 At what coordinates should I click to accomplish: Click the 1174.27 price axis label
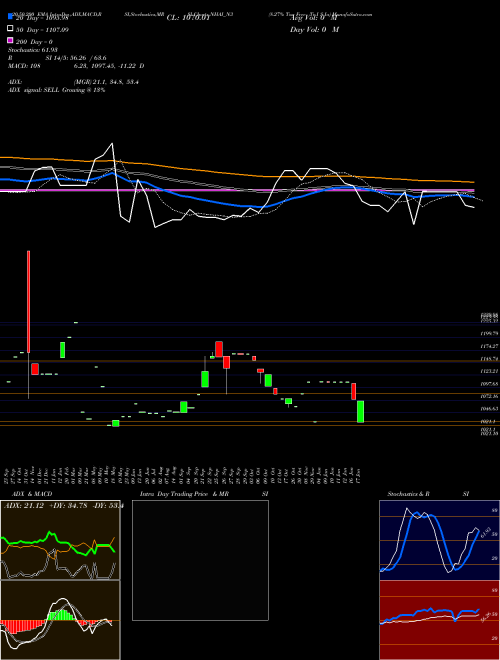(x=489, y=346)
